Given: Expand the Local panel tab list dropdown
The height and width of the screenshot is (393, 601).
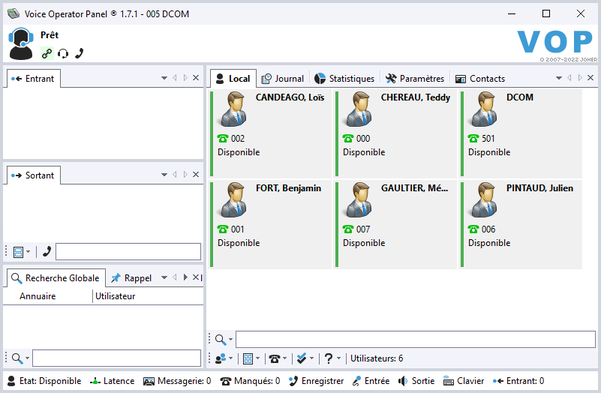Looking at the screenshot, I should point(559,78).
